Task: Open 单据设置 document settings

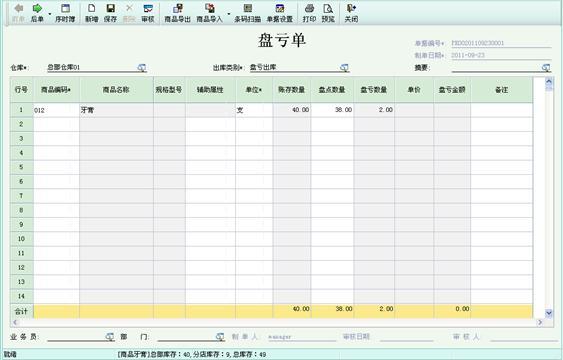Action: click(x=279, y=13)
